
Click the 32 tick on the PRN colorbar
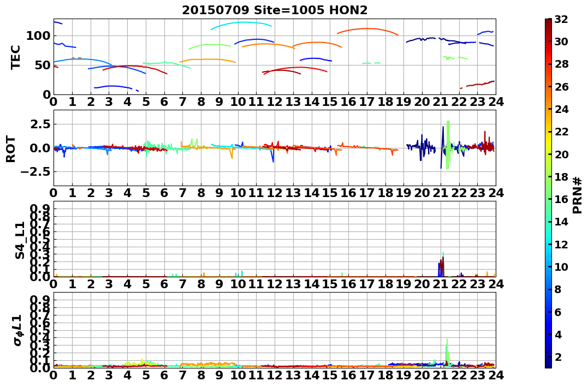[x=562, y=19]
